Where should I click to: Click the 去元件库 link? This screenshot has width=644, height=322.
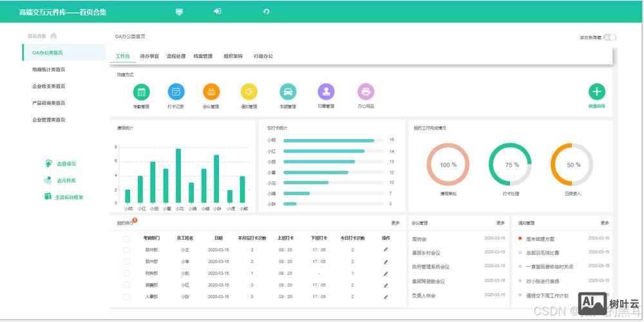coord(66,181)
